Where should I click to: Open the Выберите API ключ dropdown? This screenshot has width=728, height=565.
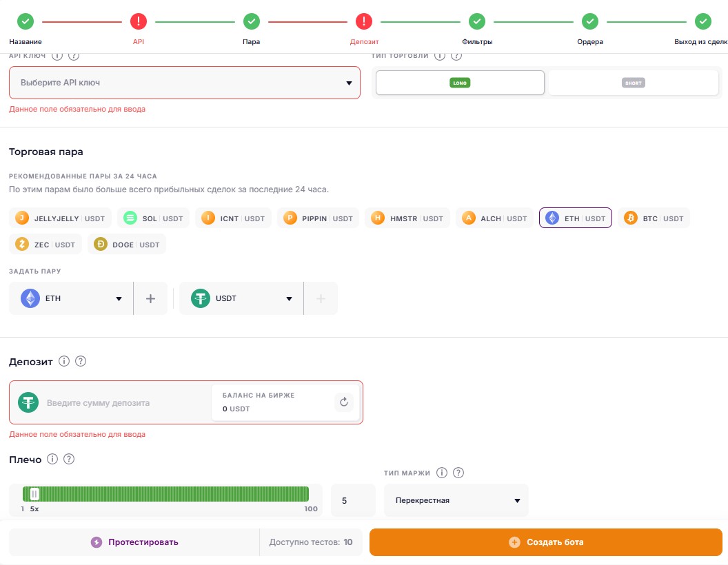(x=185, y=83)
